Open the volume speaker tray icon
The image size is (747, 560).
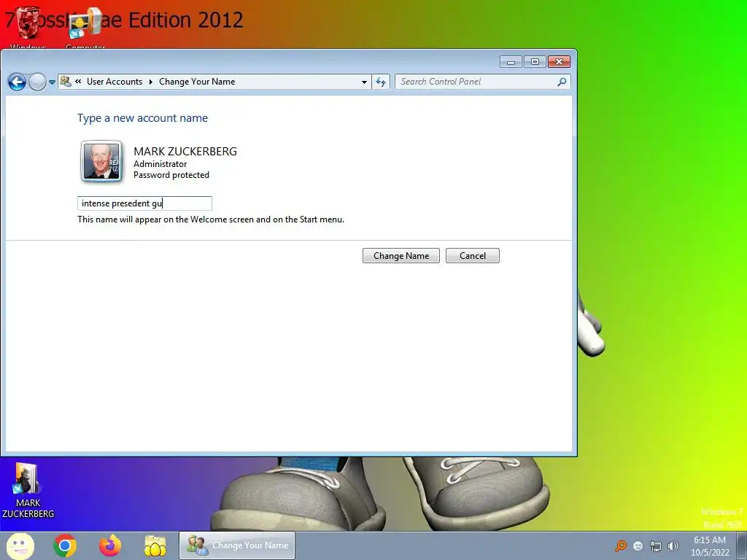[673, 546]
